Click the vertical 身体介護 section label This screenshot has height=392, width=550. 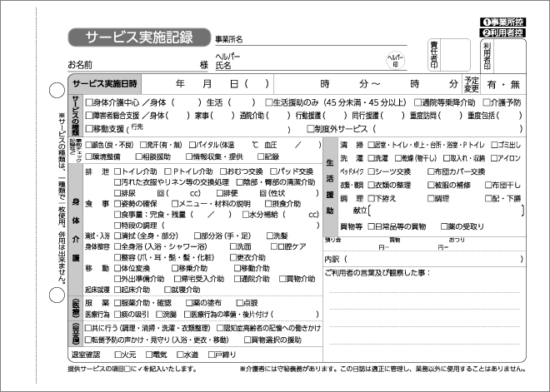tap(76, 230)
